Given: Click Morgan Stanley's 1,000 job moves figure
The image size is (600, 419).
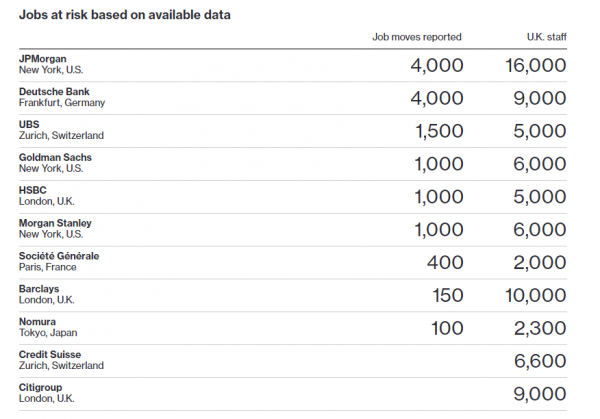Looking at the screenshot, I should 439,230.
